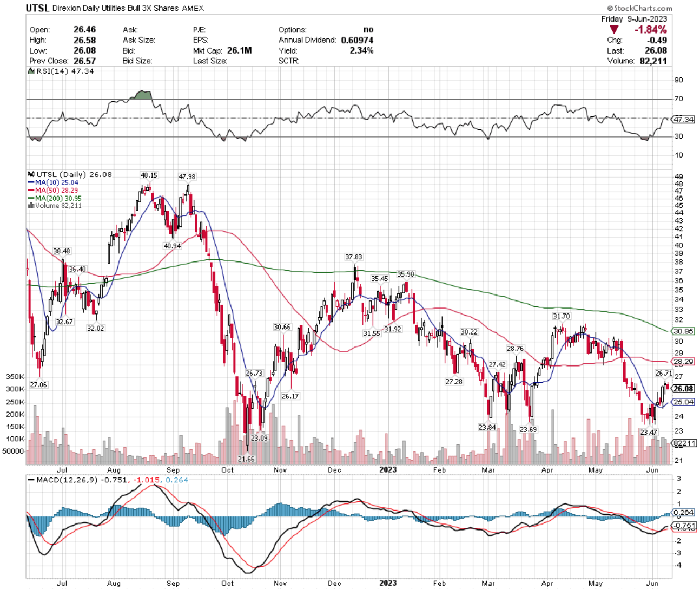Click the -0.751 tag on MACD axis

(684, 526)
